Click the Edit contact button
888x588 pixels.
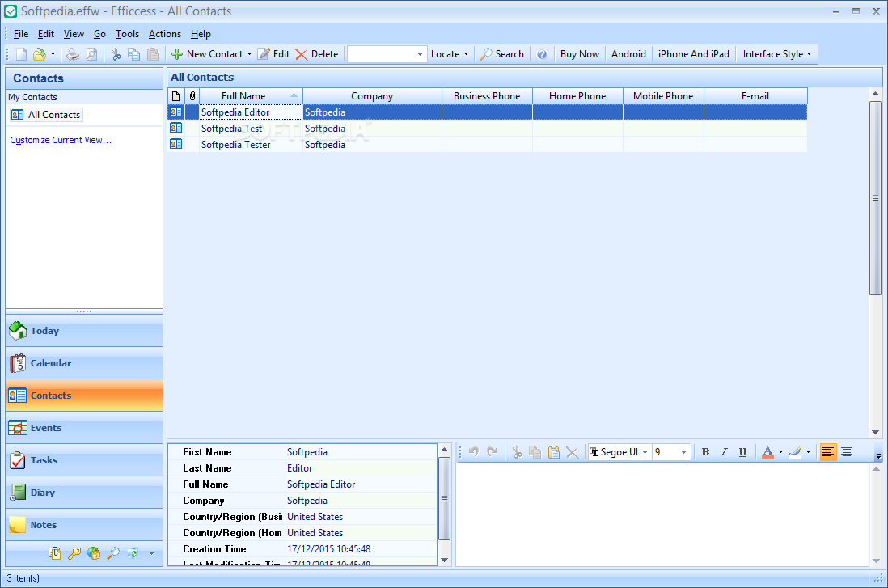click(x=273, y=54)
